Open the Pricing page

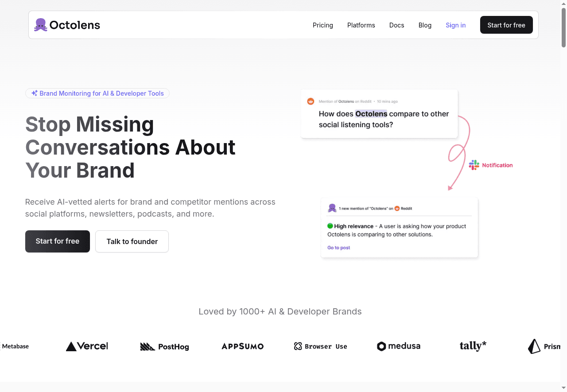tap(322, 25)
